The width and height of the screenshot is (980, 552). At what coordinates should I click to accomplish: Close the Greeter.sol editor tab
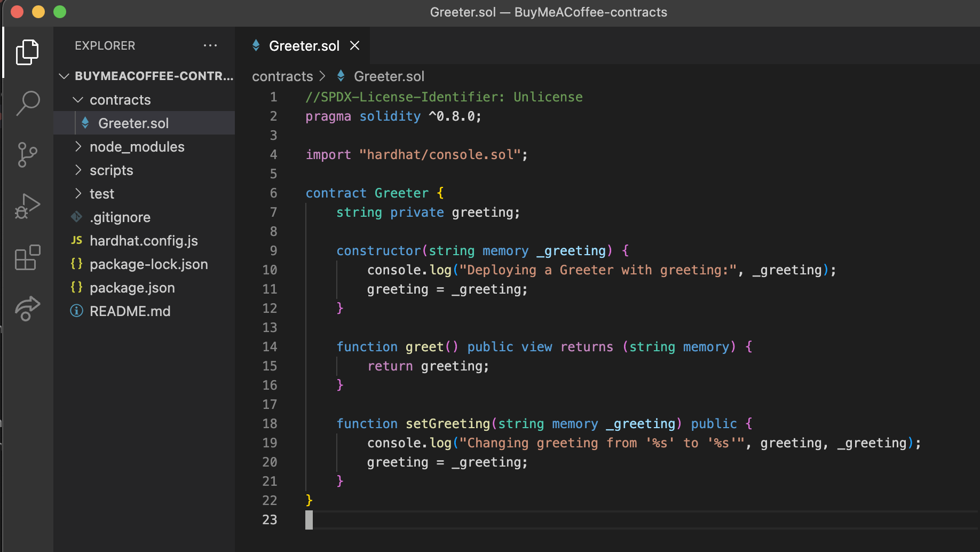354,46
